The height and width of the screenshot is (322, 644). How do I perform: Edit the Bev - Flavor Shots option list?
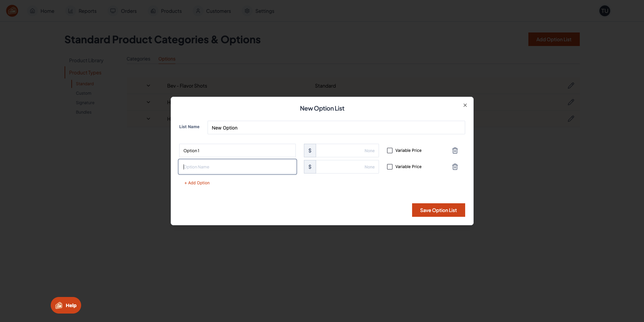click(x=571, y=86)
